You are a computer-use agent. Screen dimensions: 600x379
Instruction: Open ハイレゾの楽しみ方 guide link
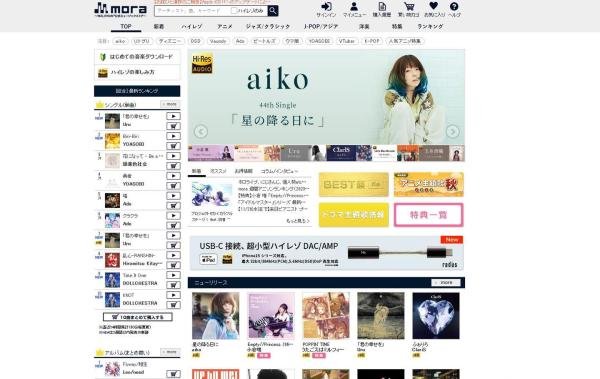[x=137, y=72]
